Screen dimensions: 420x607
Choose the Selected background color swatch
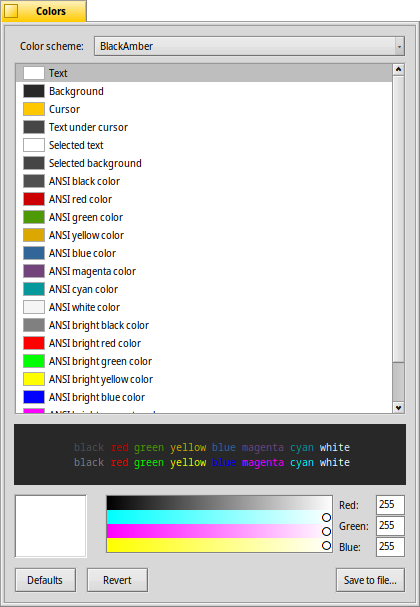(34, 163)
